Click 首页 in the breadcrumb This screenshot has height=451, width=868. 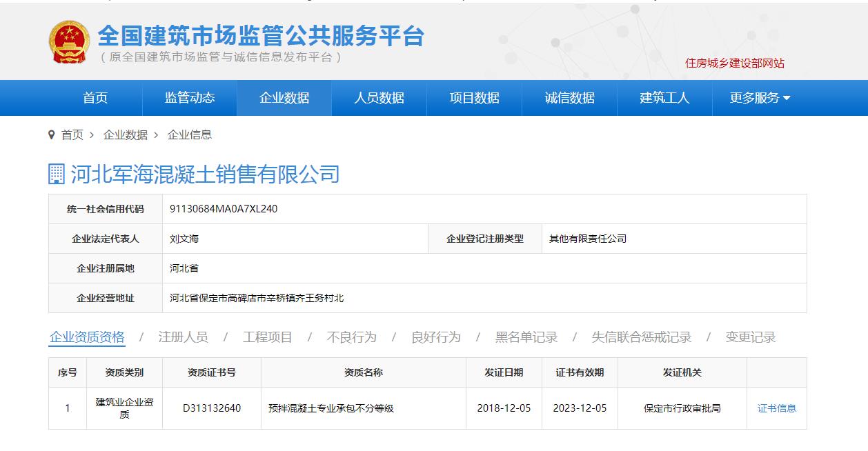72,134
